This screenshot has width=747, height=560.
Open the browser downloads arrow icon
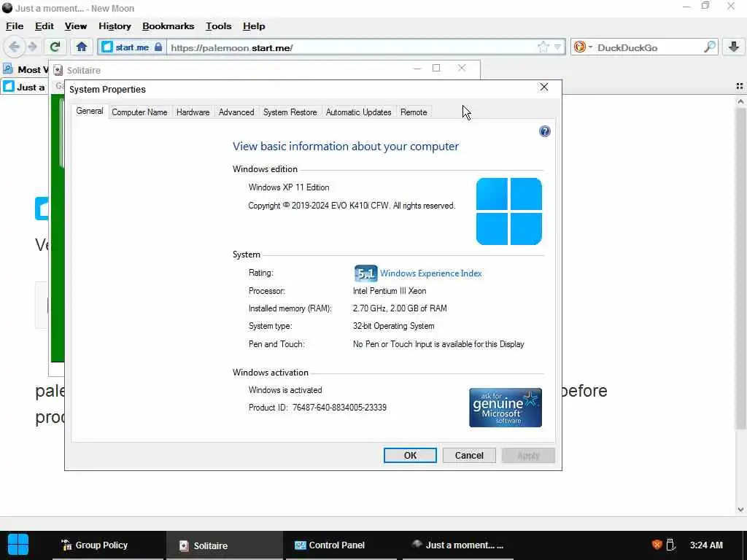pyautogui.click(x=734, y=47)
